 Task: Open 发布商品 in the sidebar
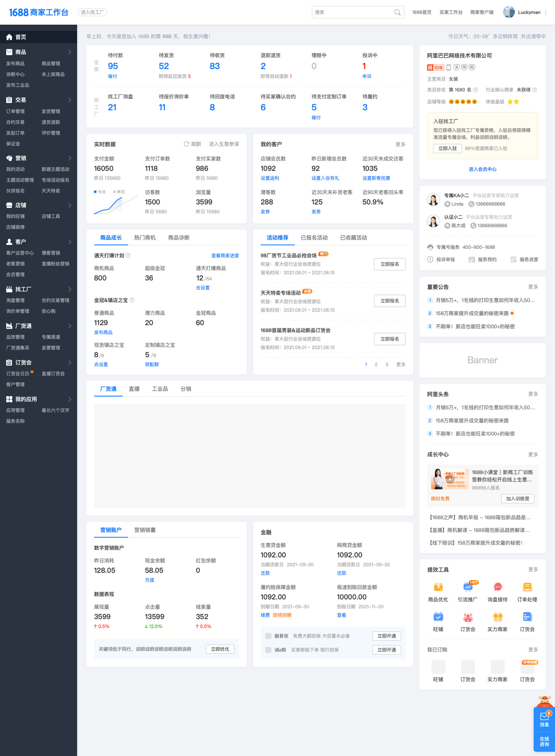(x=15, y=63)
